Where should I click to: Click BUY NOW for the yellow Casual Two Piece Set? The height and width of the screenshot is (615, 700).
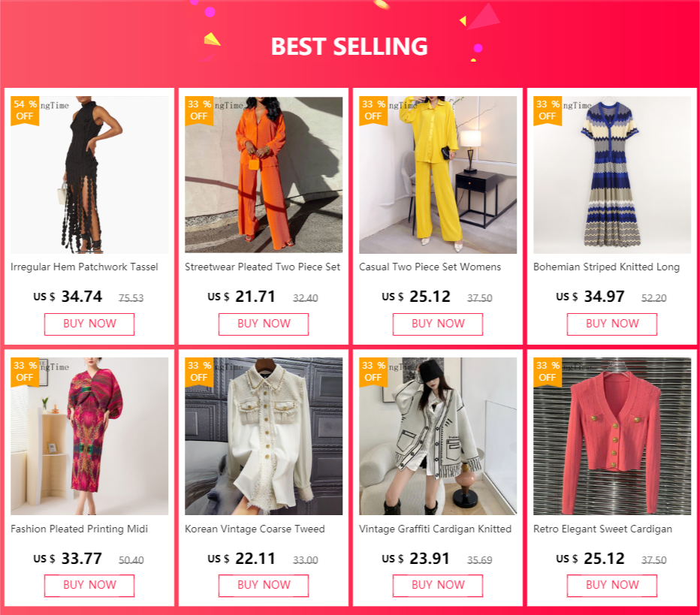[437, 324]
